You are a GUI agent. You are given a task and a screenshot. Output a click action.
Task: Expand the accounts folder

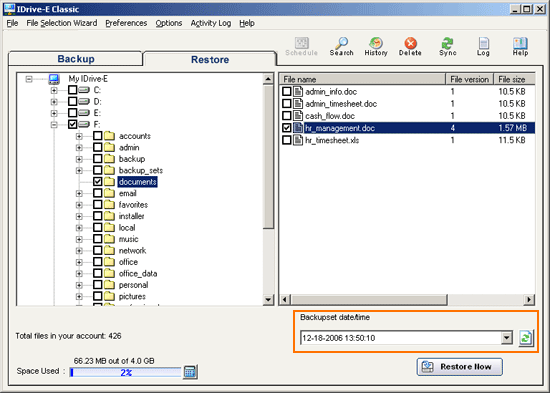pyautogui.click(x=79, y=136)
